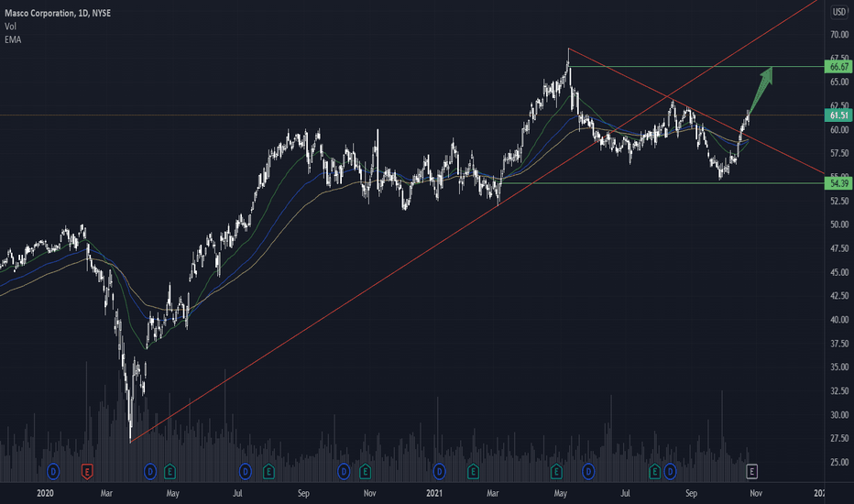Click the 30.00 price axis value
This screenshot has height=504, width=854.
[x=839, y=414]
